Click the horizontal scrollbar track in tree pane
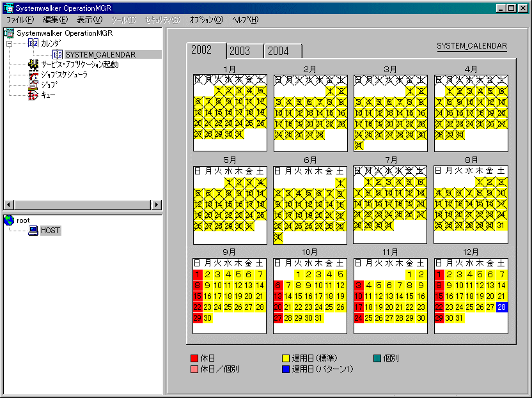The image size is (532, 398). 82,204
